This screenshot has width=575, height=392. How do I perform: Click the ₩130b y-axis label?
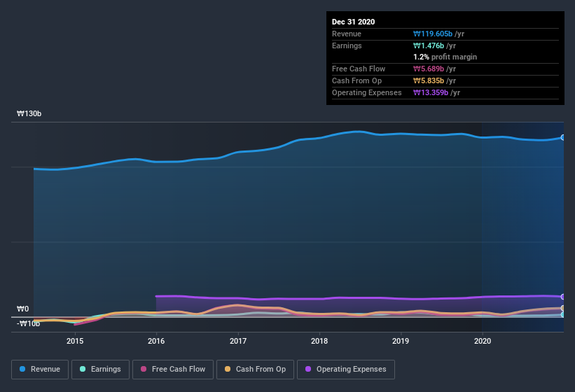click(x=29, y=113)
